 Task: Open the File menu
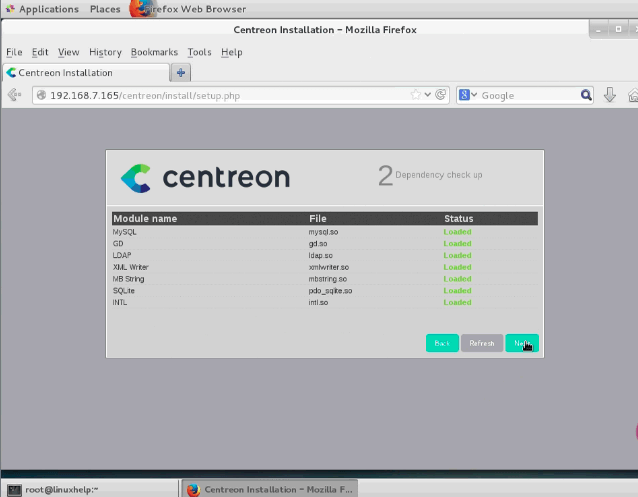tap(14, 52)
